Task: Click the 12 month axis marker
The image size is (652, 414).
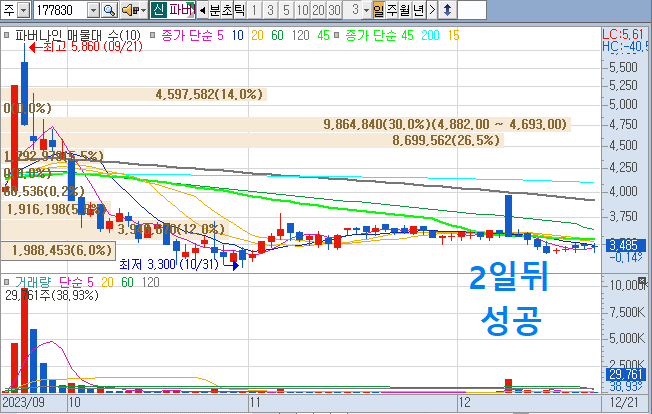Action: tap(464, 402)
